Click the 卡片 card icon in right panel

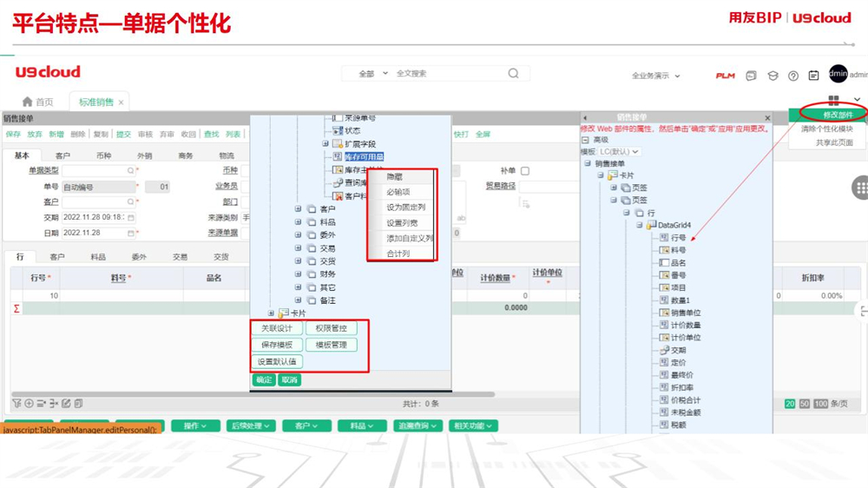613,175
